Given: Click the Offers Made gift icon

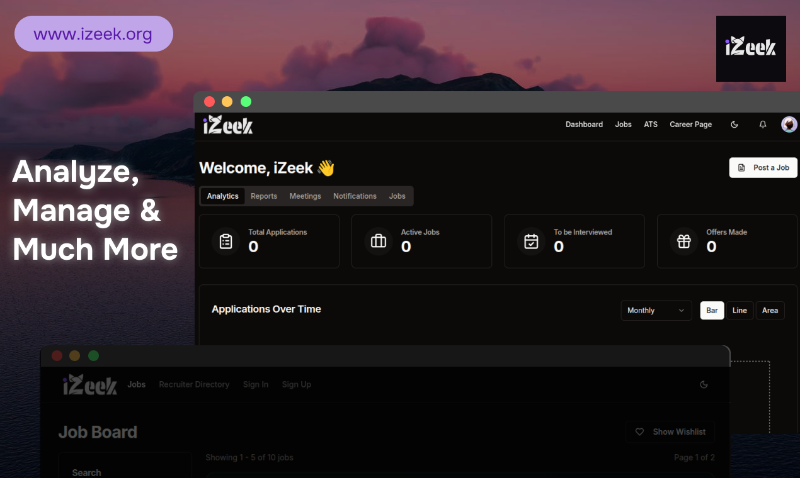Looking at the screenshot, I should pyautogui.click(x=684, y=241).
